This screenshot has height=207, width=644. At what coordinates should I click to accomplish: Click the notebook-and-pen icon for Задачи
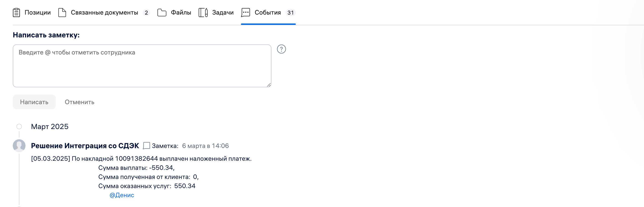tap(203, 13)
